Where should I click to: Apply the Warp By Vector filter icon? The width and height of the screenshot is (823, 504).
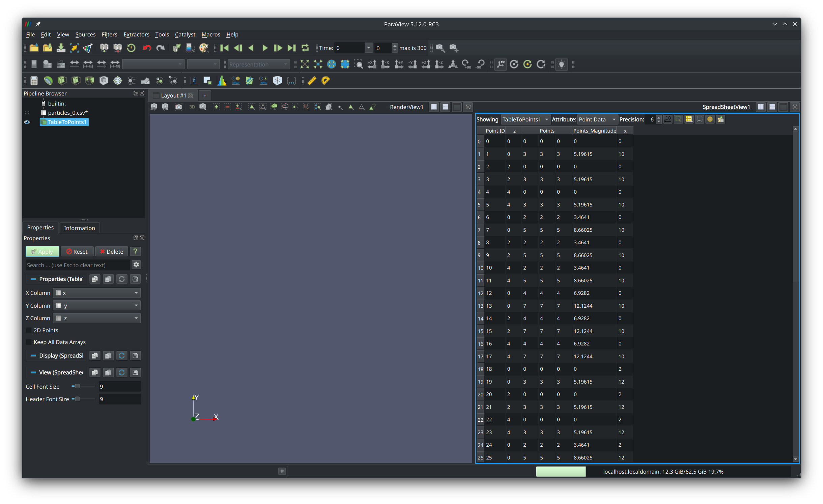pyautogui.click(x=145, y=81)
